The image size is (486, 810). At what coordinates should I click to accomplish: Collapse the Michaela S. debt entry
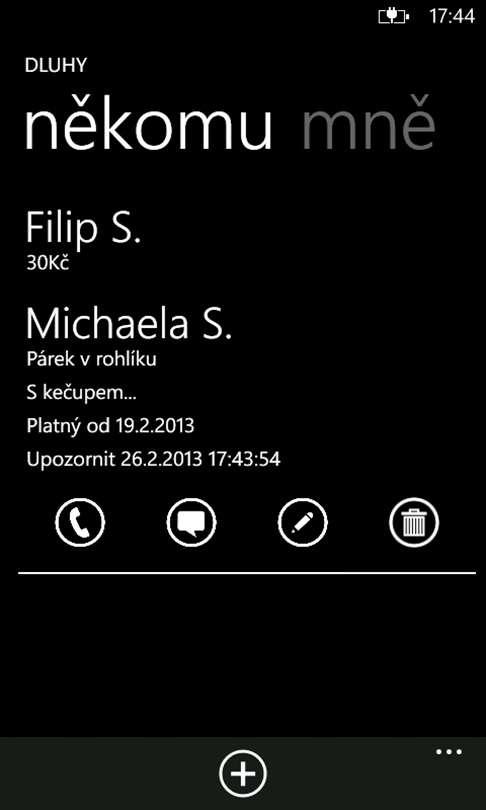click(x=129, y=324)
